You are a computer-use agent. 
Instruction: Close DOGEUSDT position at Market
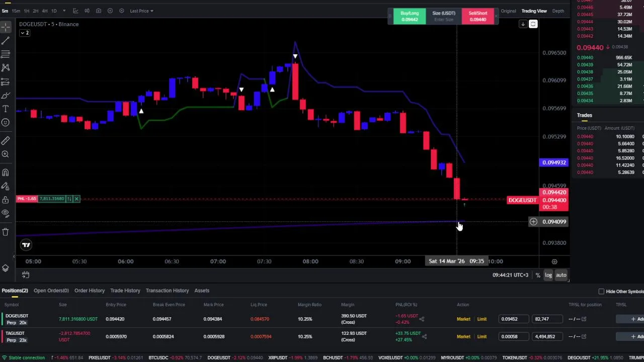463,319
